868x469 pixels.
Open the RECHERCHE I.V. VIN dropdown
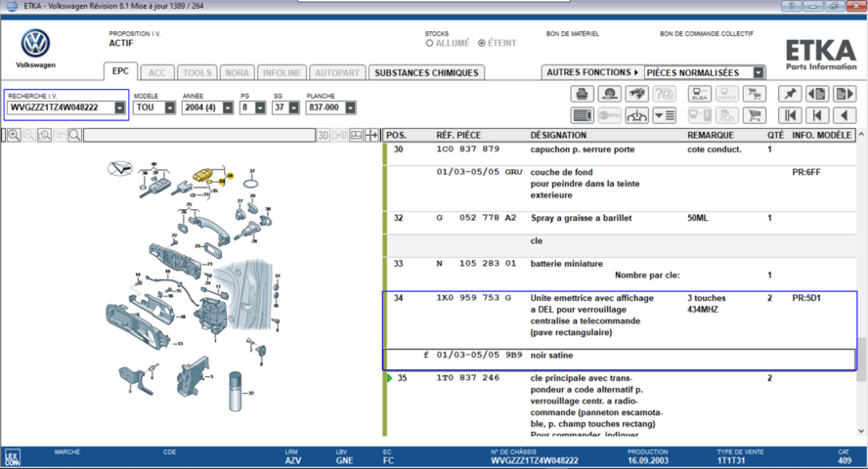(119, 107)
